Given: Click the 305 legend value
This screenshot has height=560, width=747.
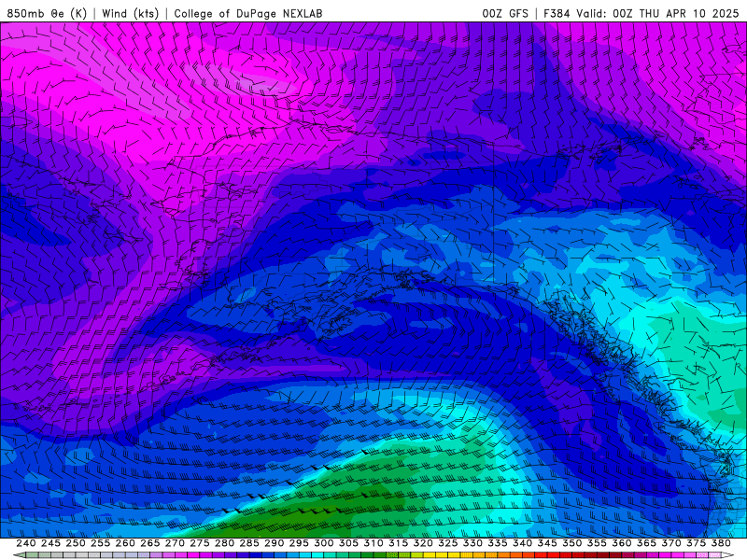Looking at the screenshot, I should [348, 543].
